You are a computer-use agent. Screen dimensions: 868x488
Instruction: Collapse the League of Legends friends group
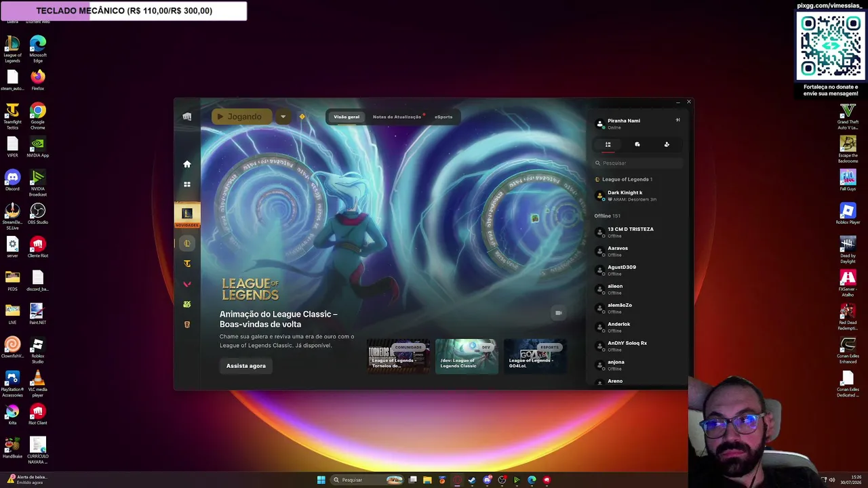pos(624,180)
